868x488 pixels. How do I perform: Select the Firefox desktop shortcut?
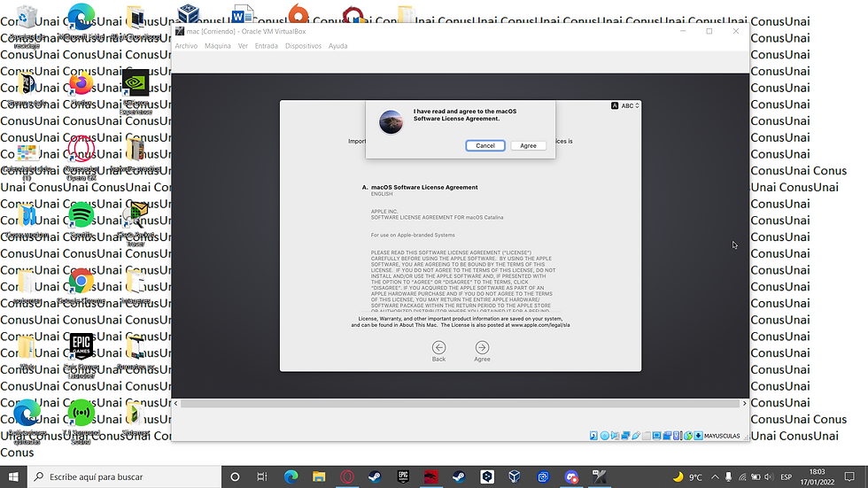pos(81,89)
